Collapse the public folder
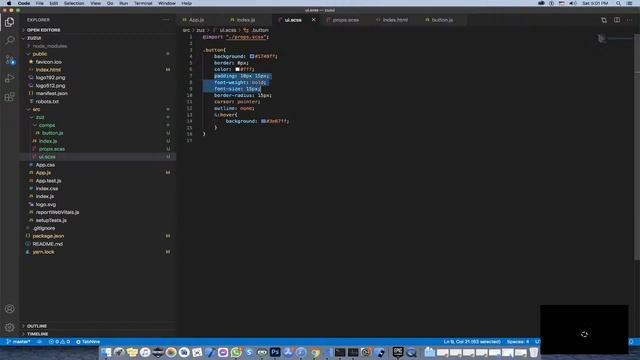Screen dimensions: 640x360 coord(40,54)
